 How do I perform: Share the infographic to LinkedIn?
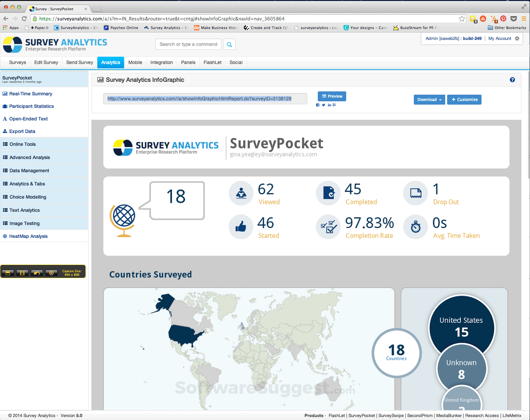(x=329, y=105)
